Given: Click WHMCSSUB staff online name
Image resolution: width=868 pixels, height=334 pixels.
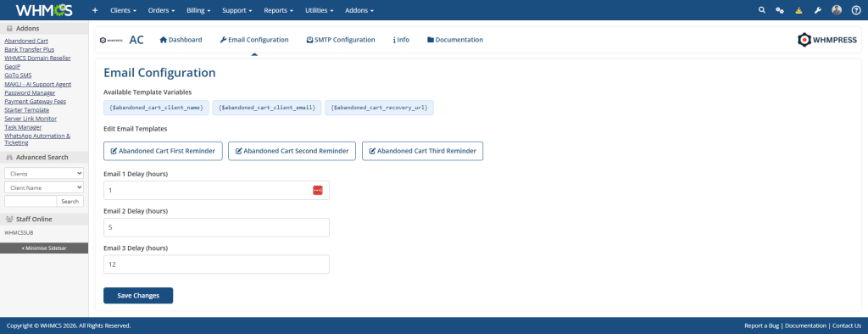Looking at the screenshot, I should click(x=19, y=232).
